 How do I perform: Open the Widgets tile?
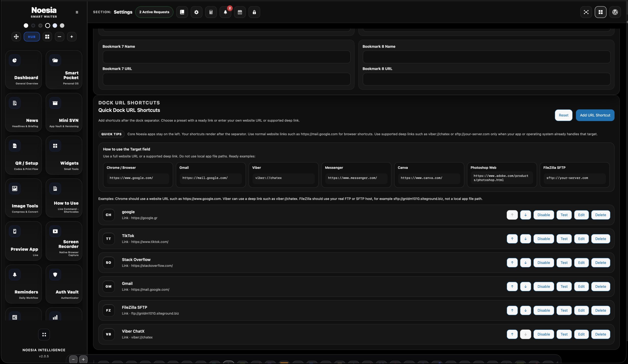point(64,155)
